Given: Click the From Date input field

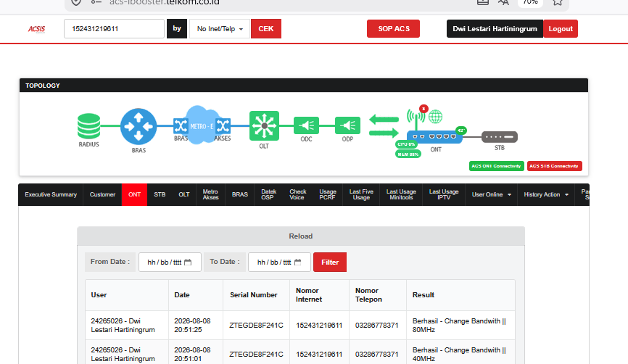Looking at the screenshot, I should [170, 262].
